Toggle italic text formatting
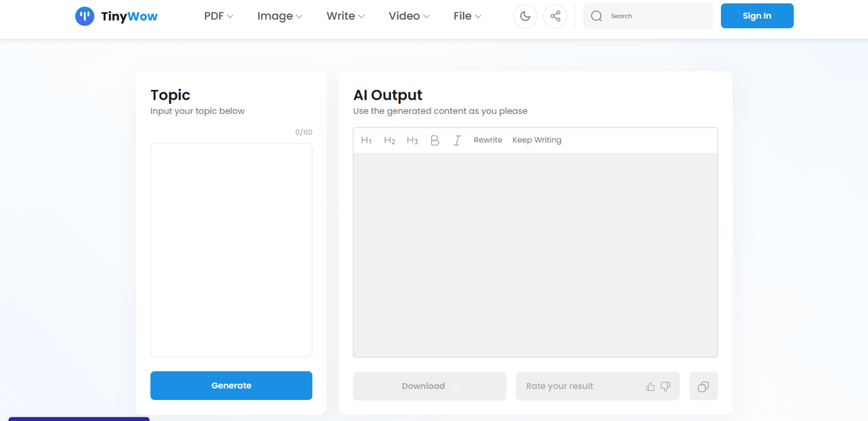Viewport: 868px width, 421px height. 457,140
